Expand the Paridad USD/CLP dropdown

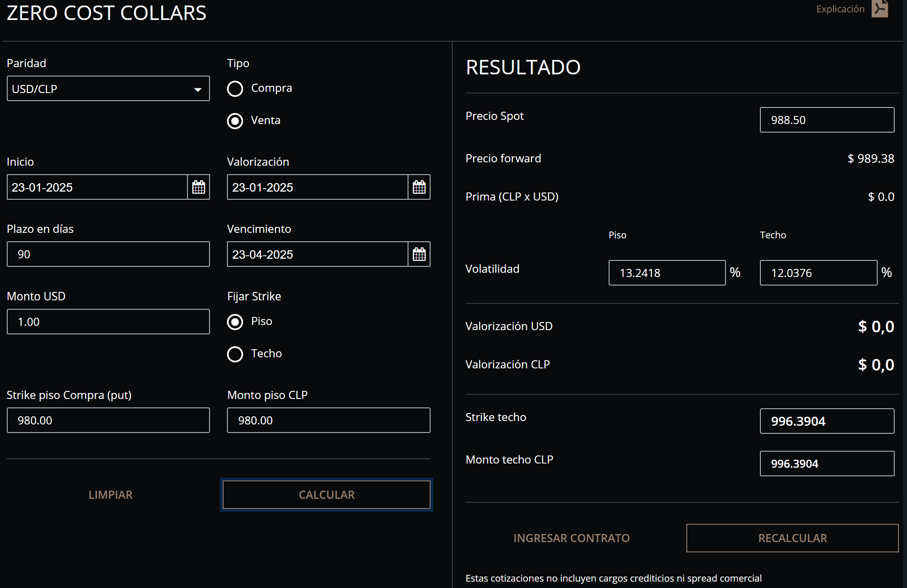click(x=108, y=88)
